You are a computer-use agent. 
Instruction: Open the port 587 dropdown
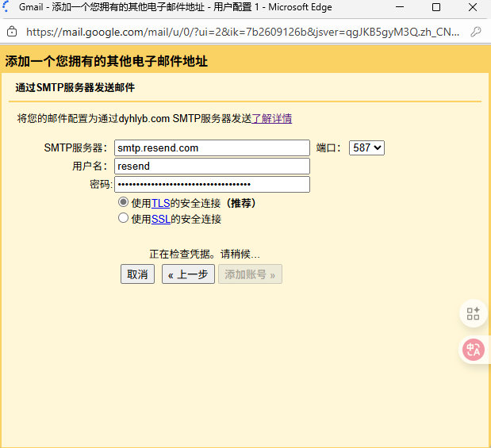pyautogui.click(x=366, y=147)
